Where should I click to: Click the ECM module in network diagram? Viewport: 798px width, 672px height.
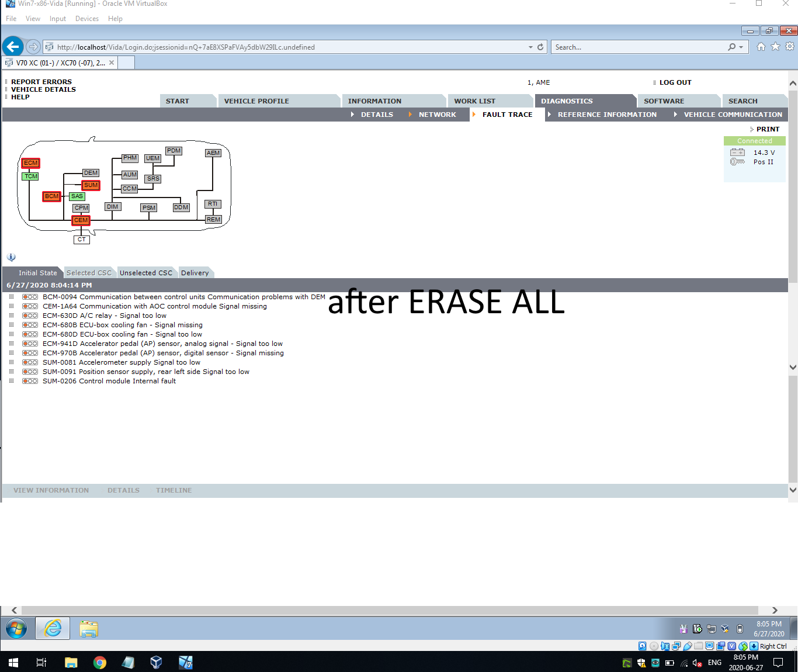click(30, 163)
